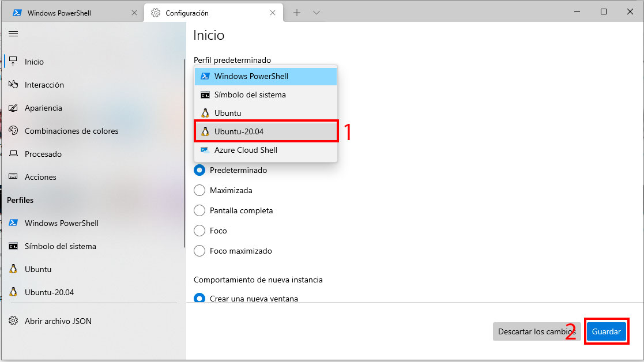Click the Ubuntu penguin icon in sidebar

click(x=13, y=269)
